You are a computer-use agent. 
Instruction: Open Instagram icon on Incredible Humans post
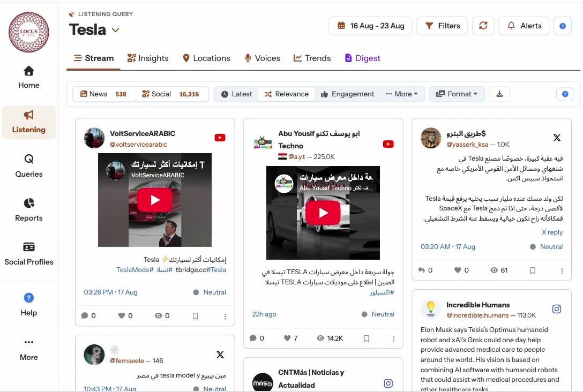tap(557, 309)
